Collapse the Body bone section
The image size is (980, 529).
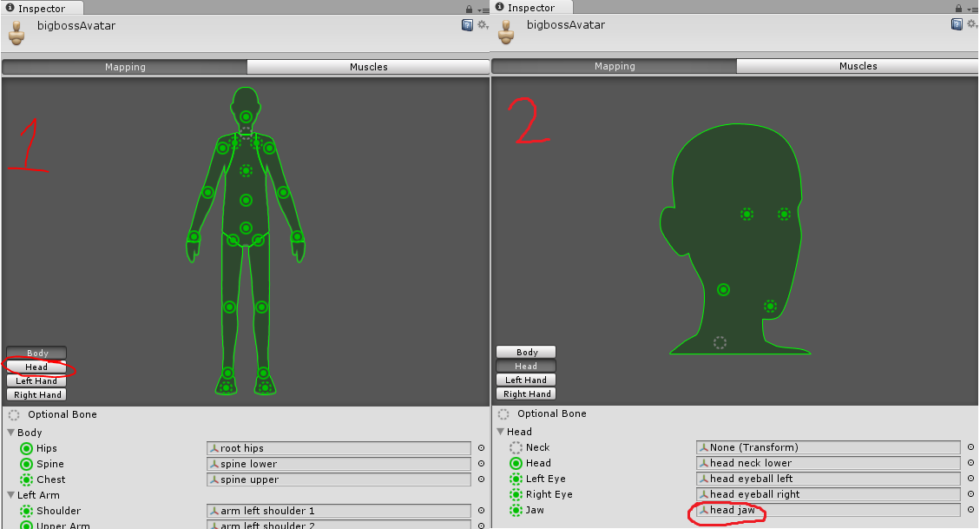[x=11, y=433]
